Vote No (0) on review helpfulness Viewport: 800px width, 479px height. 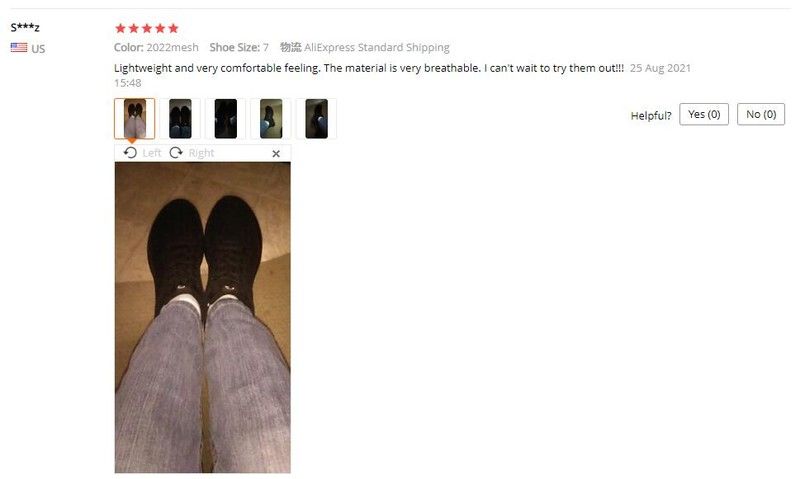click(x=761, y=114)
